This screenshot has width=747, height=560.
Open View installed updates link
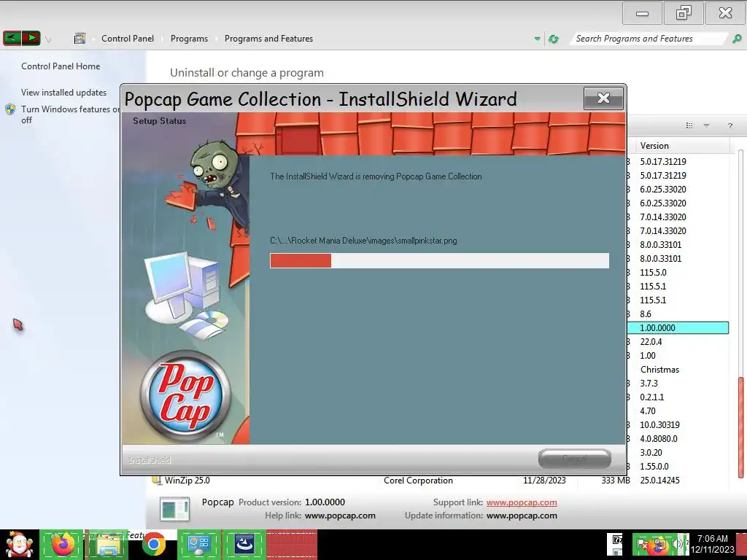[64, 93]
